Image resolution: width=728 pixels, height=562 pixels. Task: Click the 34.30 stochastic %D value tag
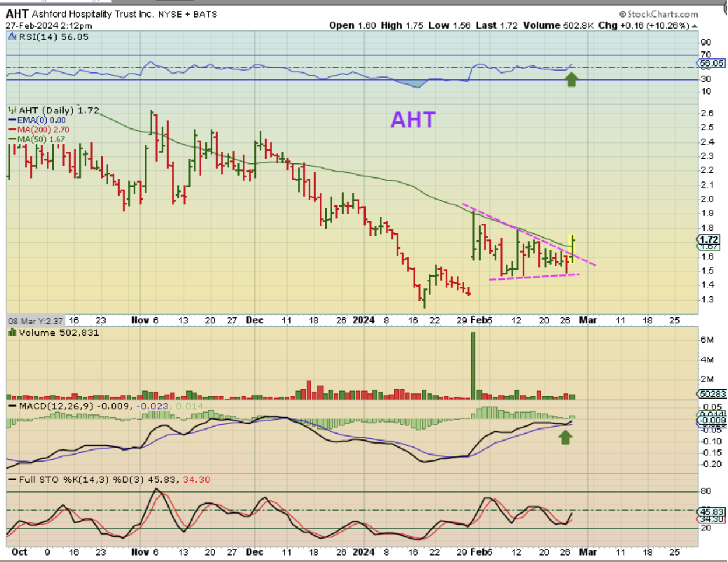[x=712, y=519]
